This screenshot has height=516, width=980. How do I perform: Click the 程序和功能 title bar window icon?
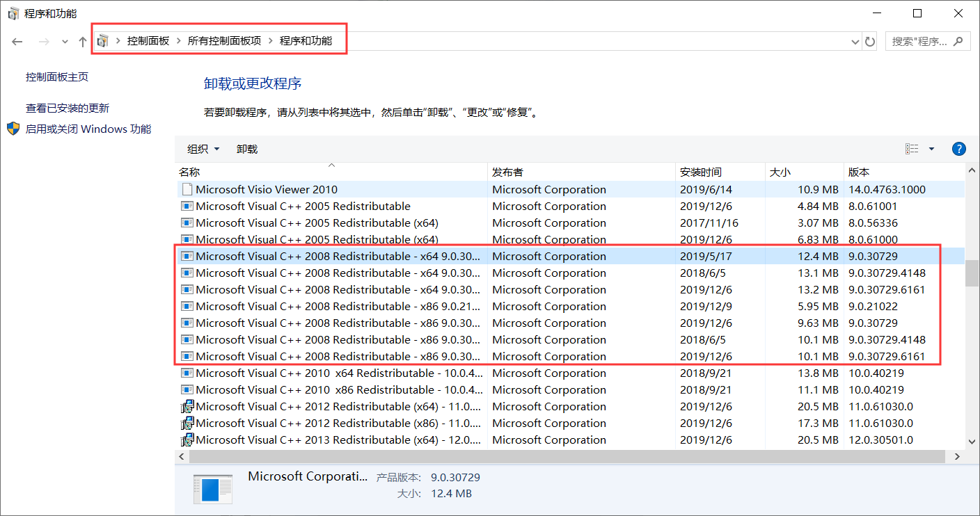pyautogui.click(x=13, y=13)
